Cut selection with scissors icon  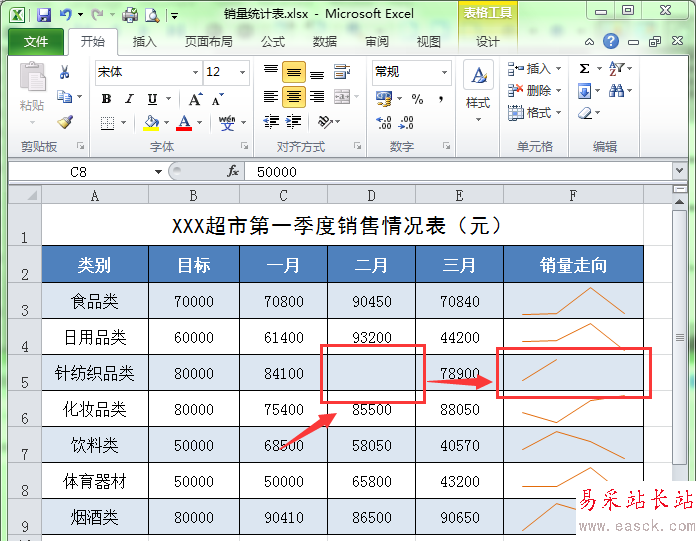(x=65, y=72)
